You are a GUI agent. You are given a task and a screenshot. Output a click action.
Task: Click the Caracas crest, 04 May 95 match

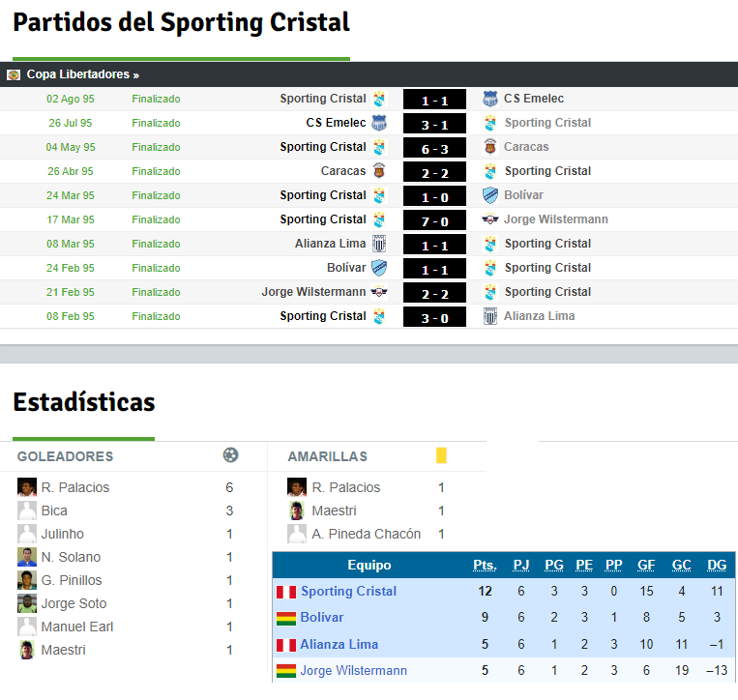point(490,147)
